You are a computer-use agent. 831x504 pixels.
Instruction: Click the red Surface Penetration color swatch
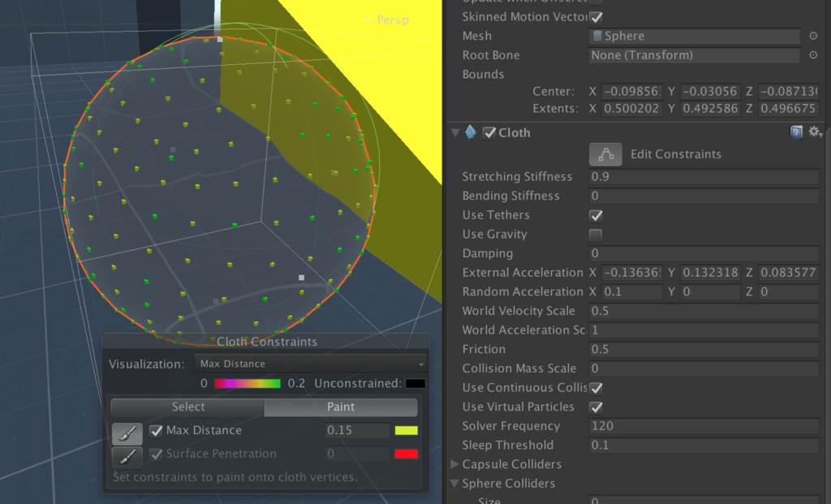[406, 454]
